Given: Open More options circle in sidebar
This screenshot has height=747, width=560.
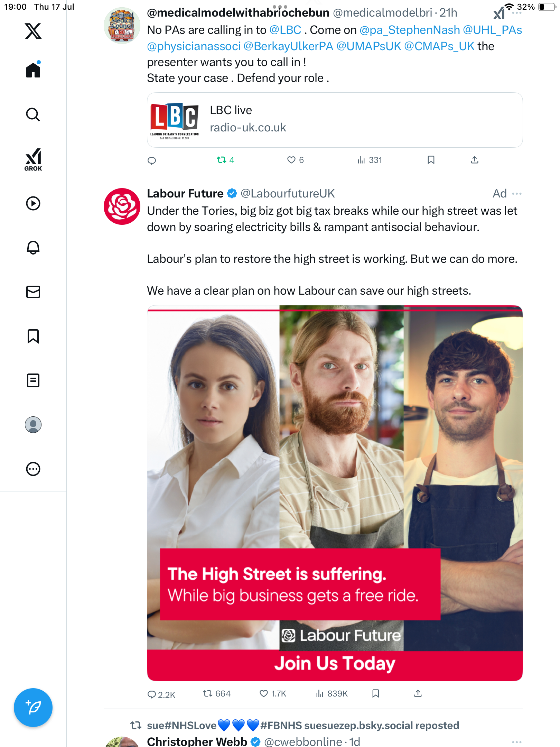Looking at the screenshot, I should [33, 469].
